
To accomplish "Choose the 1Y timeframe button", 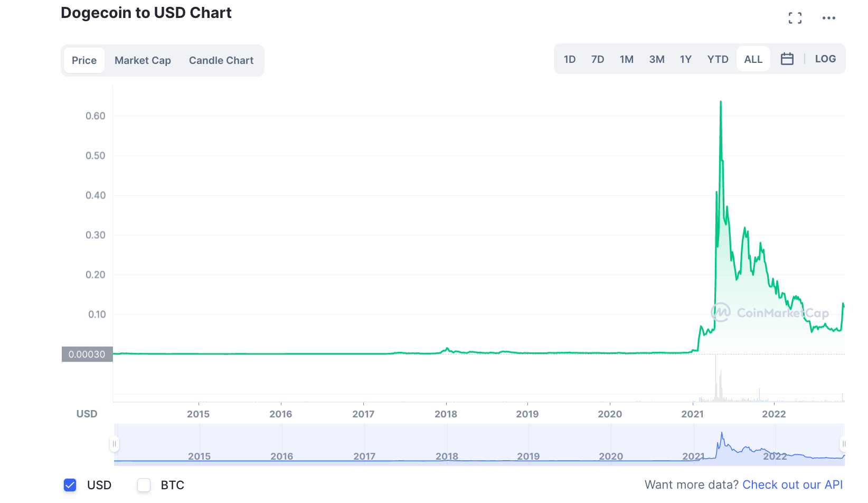I will click(685, 59).
